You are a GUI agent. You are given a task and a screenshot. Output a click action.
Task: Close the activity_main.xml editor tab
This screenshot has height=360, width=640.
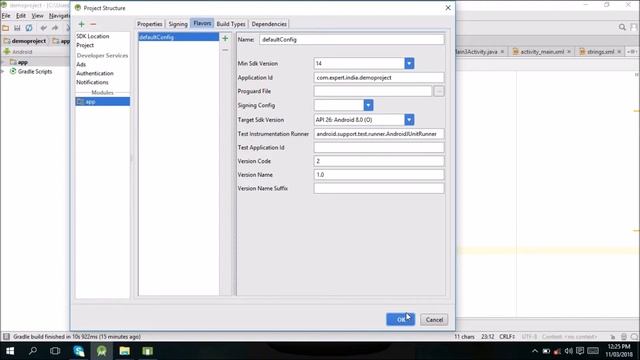(569, 51)
